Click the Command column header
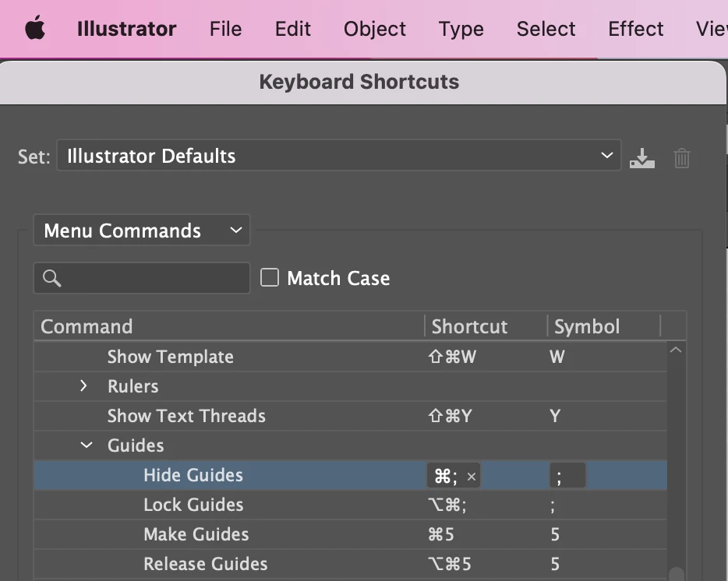This screenshot has width=728, height=581. tap(87, 326)
